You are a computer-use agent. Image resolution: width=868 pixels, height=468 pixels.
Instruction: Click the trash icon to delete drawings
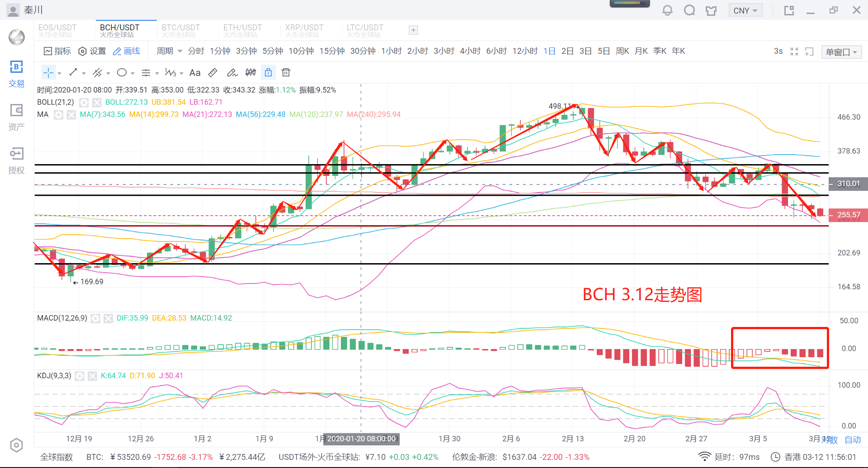coord(286,72)
